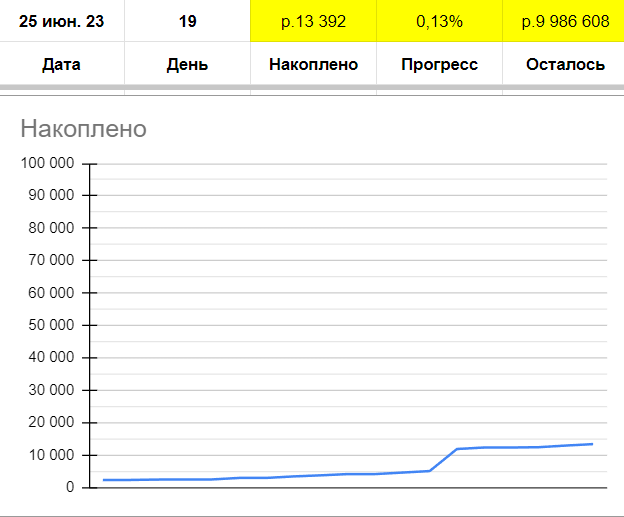Click the '60 000' axis label
The height and width of the screenshot is (517, 624).
coord(51,293)
